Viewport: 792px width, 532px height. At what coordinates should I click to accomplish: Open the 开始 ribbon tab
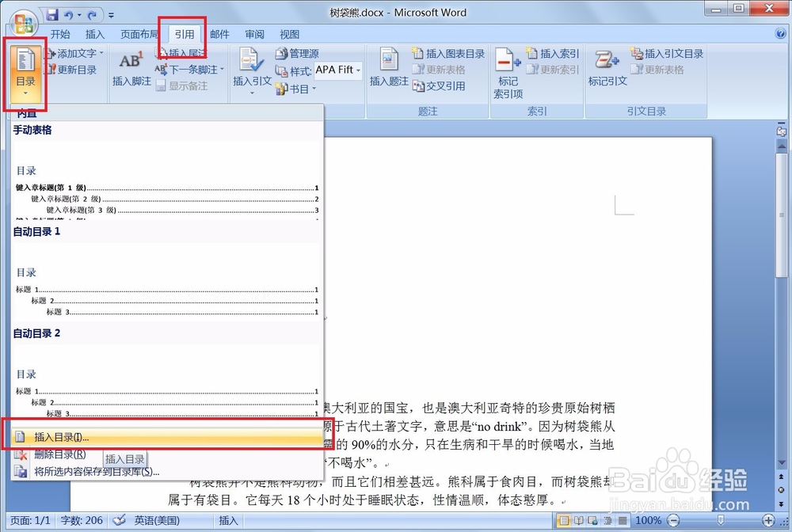(x=60, y=34)
